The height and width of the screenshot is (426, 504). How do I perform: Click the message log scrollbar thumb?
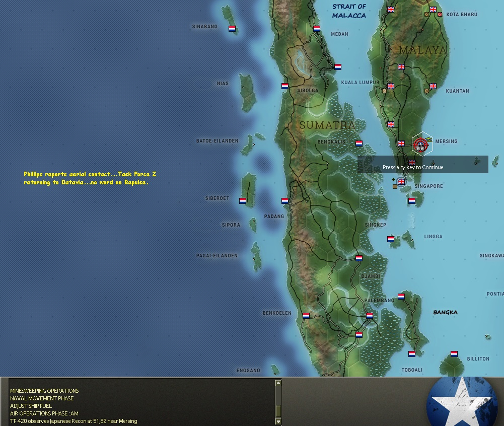point(278,411)
